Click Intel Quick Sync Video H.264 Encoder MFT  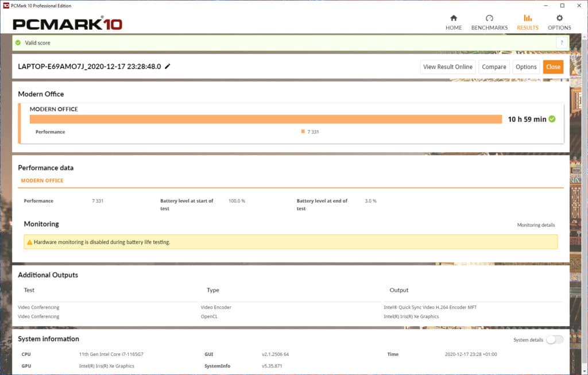pyautogui.click(x=430, y=307)
